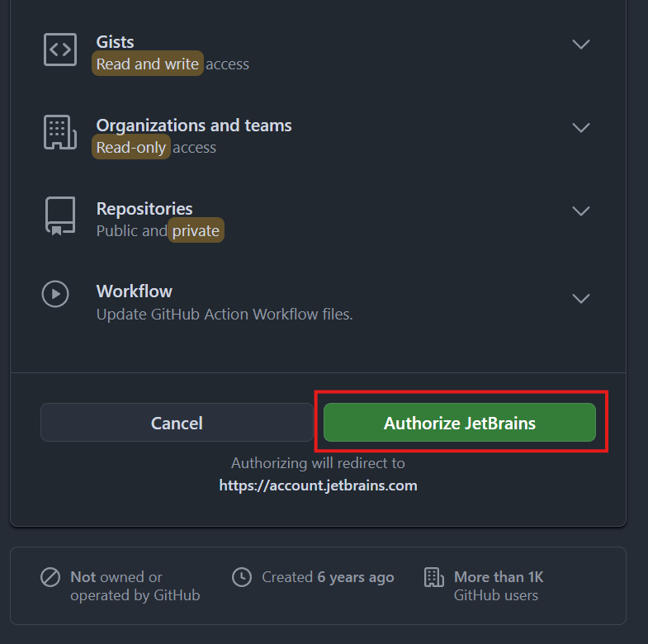The width and height of the screenshot is (648, 644).
Task: Select the Workflow heading
Action: (134, 291)
